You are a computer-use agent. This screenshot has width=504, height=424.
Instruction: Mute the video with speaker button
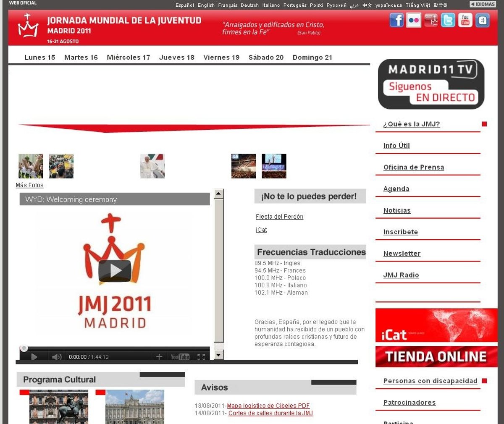pyautogui.click(x=56, y=357)
